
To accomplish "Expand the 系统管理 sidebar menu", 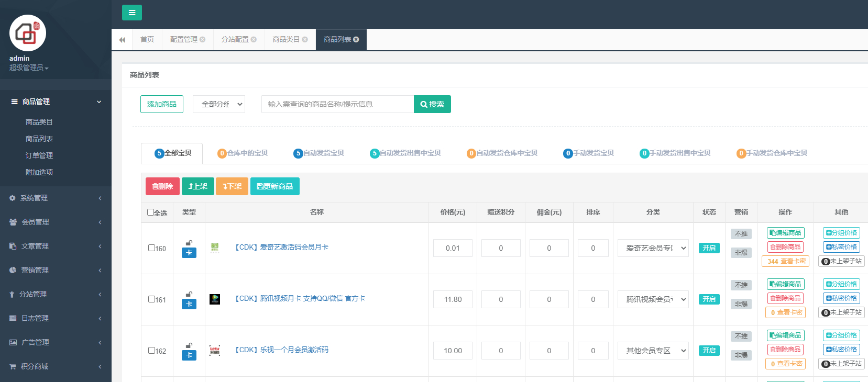I will click(x=56, y=198).
